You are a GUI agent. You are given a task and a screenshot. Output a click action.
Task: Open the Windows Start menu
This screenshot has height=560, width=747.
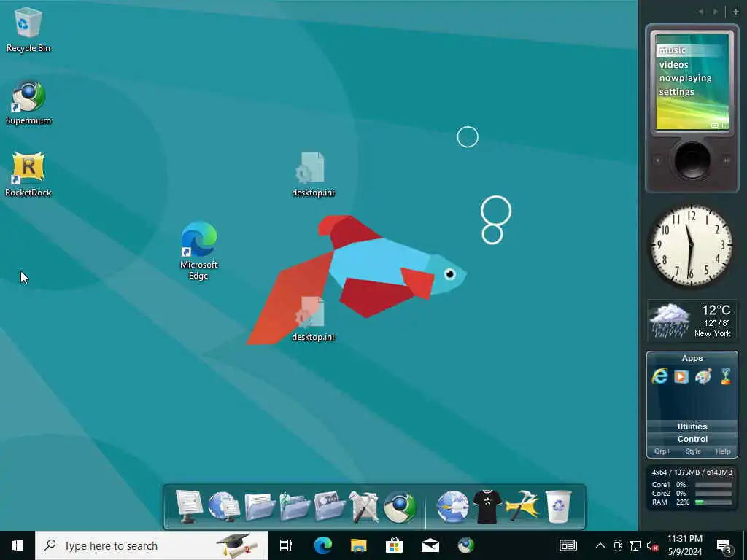tap(18, 545)
